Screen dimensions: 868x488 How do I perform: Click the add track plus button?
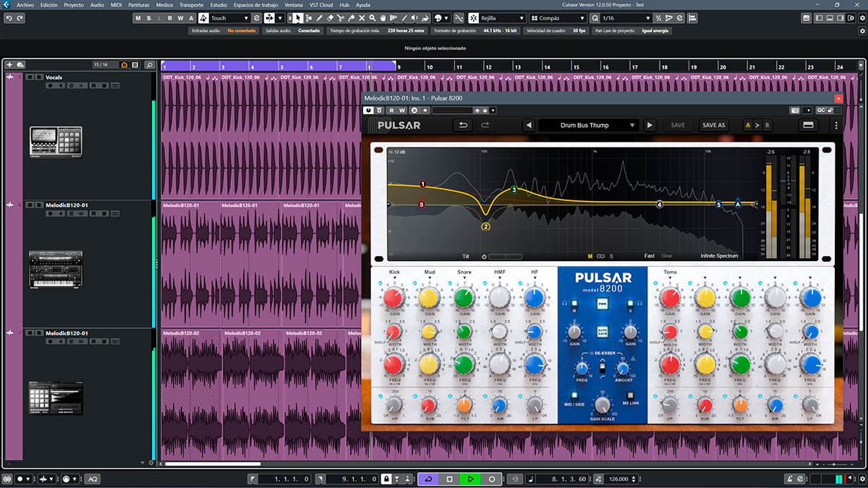(9, 65)
